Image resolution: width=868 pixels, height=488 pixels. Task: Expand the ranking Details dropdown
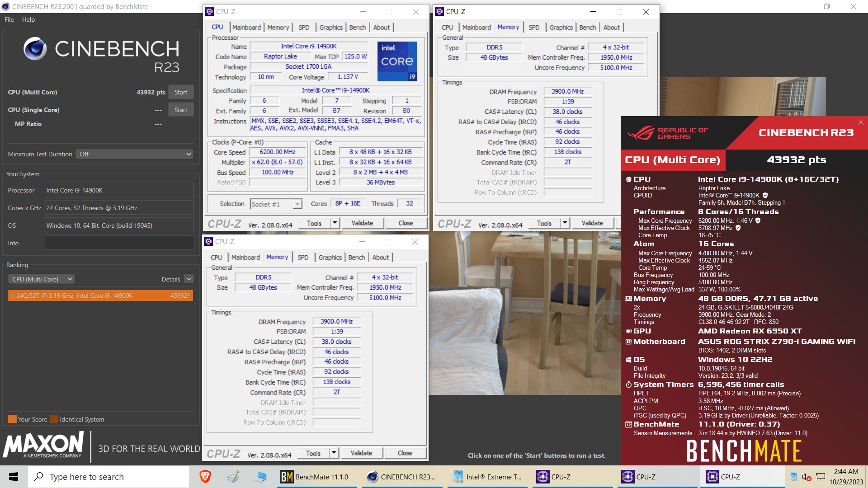189,279
